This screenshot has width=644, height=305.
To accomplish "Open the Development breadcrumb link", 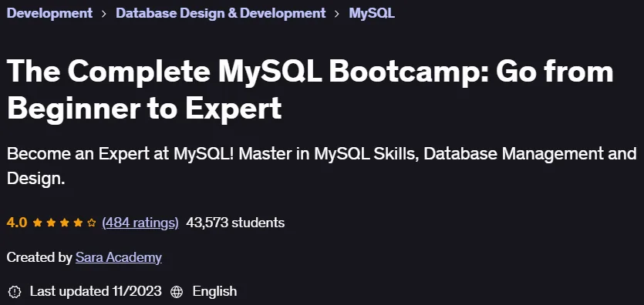I will click(x=49, y=13).
